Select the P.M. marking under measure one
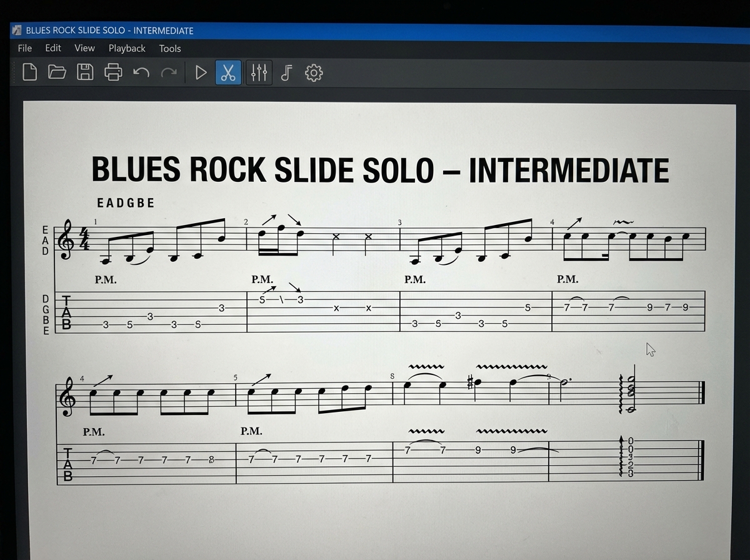The width and height of the screenshot is (750, 560). (105, 279)
